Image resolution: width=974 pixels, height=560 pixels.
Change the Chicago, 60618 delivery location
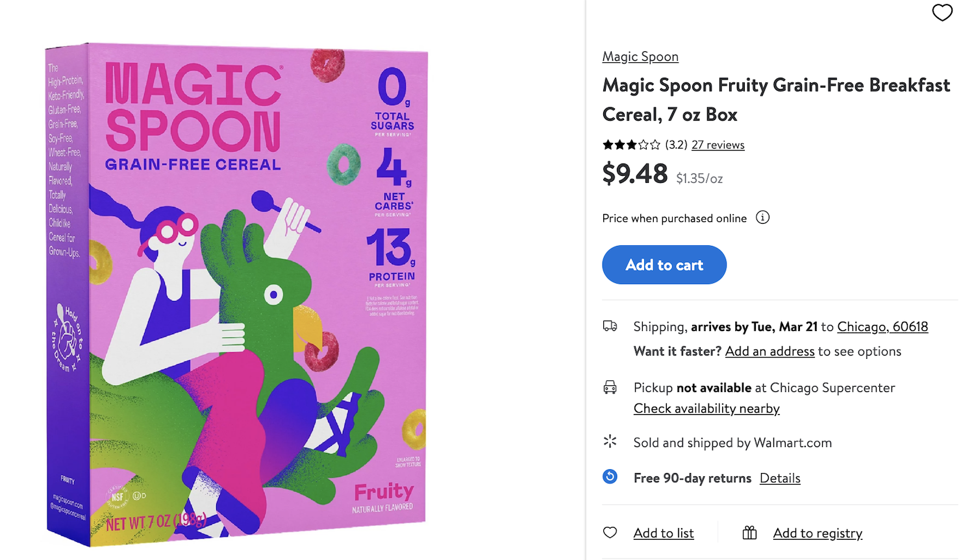click(x=882, y=326)
